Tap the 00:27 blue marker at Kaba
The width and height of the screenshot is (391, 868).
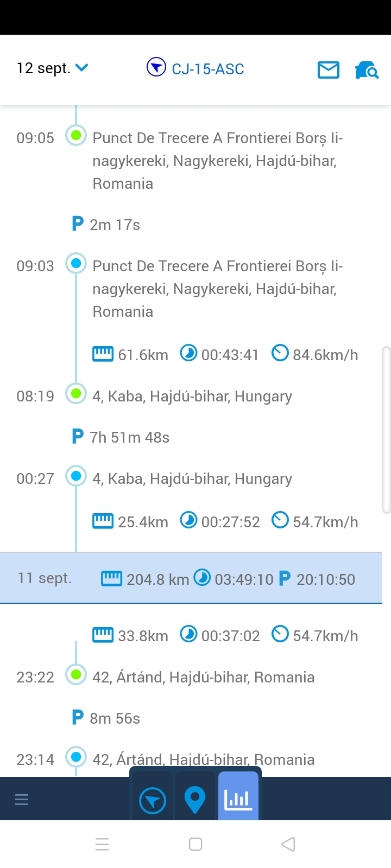coord(76,476)
